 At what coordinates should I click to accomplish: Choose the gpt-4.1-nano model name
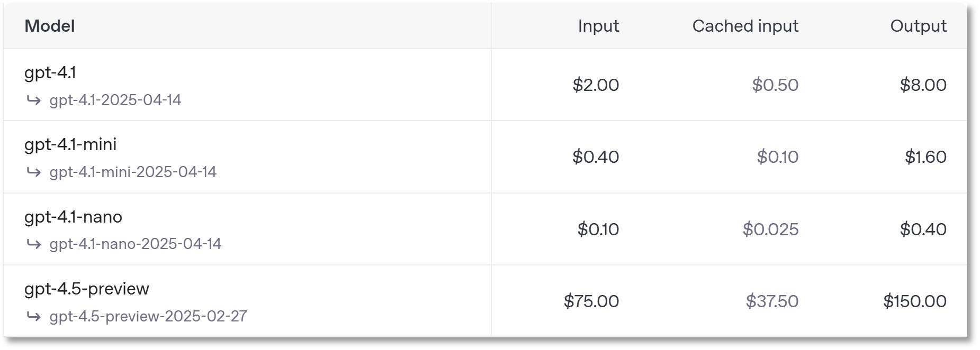pyautogui.click(x=73, y=217)
